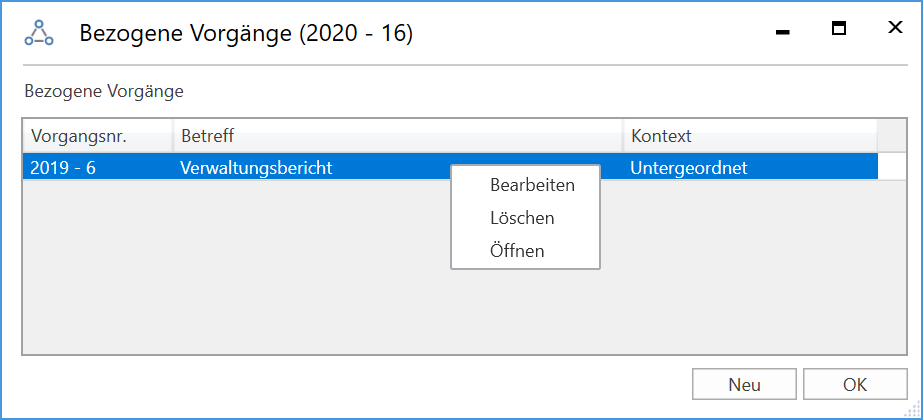
Task: Click the Untergeordnet context cell
Action: pos(689,168)
